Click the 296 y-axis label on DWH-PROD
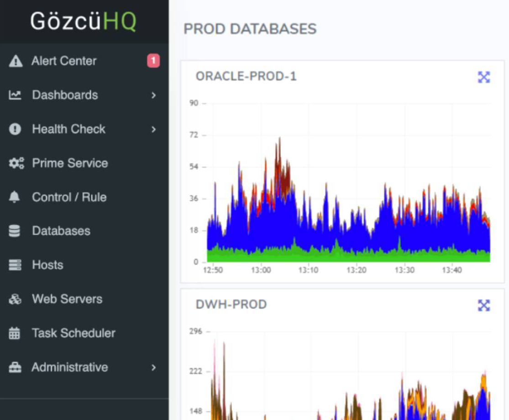 click(x=196, y=332)
